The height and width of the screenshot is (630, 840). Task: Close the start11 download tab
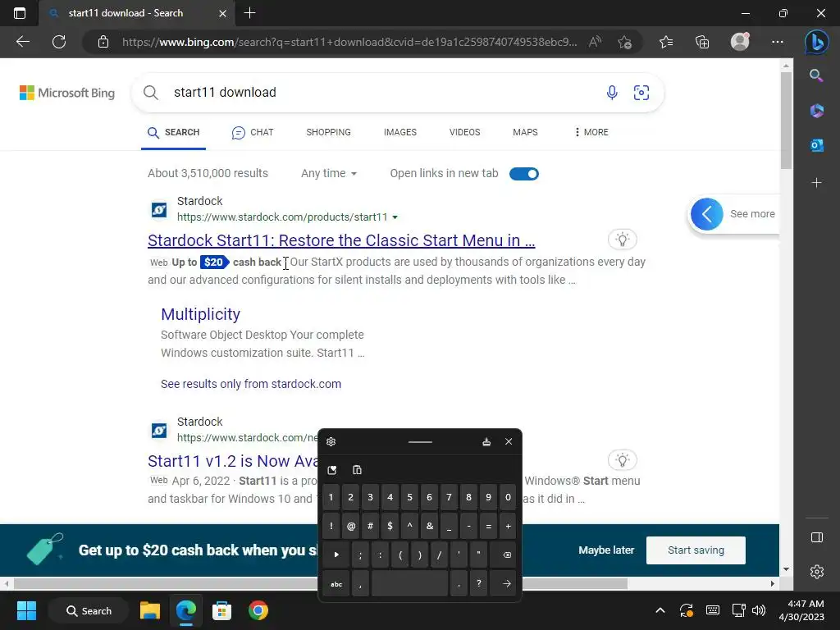223,13
